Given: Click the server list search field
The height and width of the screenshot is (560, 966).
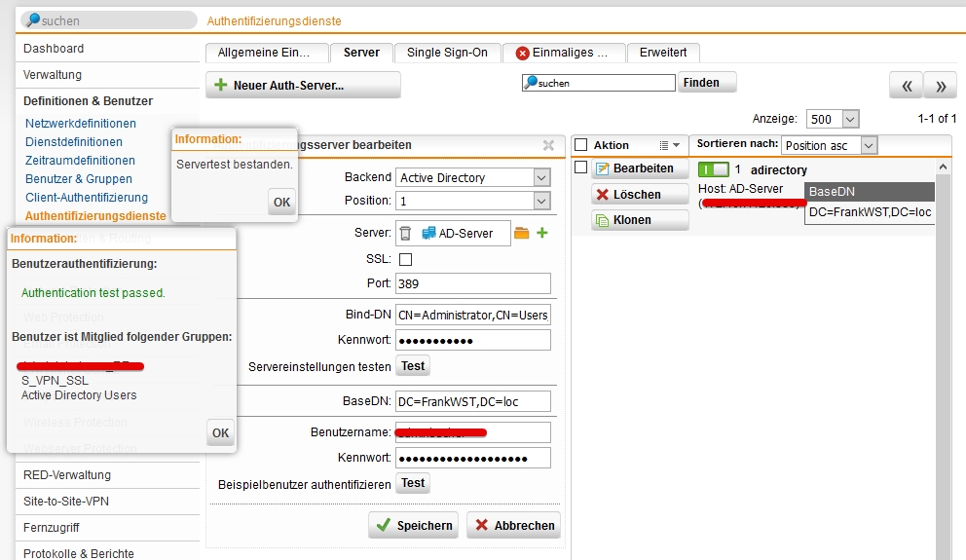Looking at the screenshot, I should click(x=598, y=83).
